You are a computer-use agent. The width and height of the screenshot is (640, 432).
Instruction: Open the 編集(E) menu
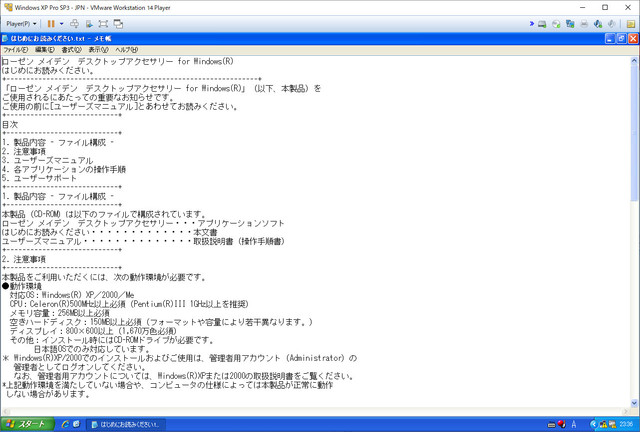coord(44,50)
